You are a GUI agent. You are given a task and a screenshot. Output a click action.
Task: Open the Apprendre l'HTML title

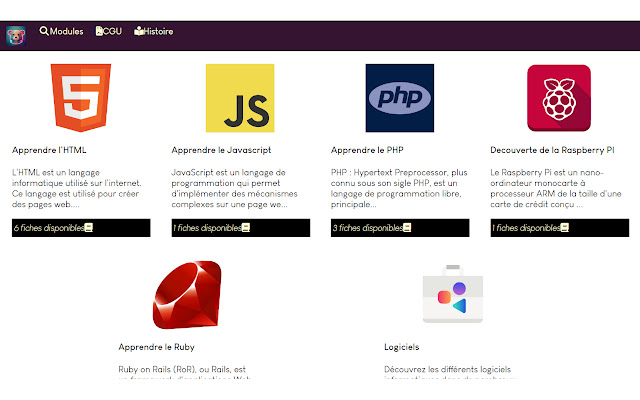click(x=49, y=150)
